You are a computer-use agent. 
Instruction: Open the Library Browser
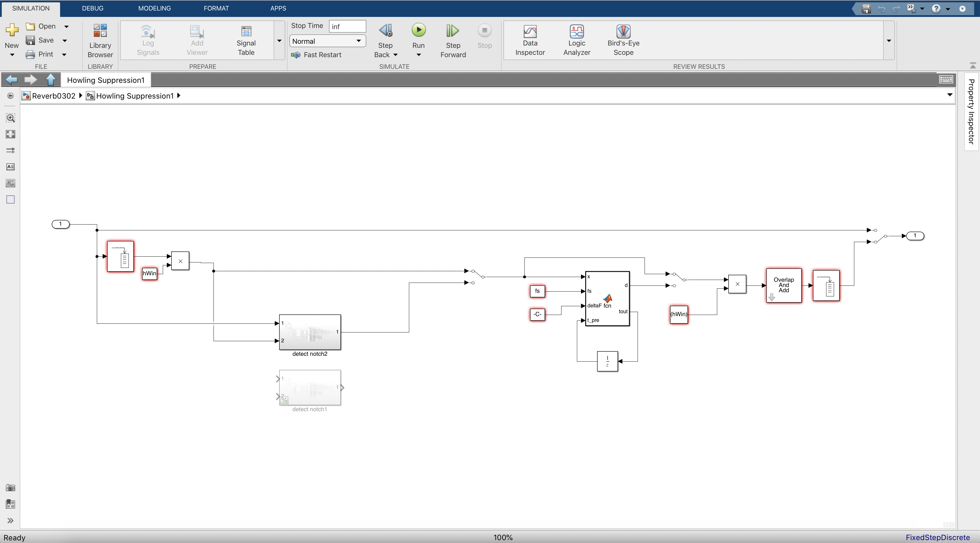(100, 40)
